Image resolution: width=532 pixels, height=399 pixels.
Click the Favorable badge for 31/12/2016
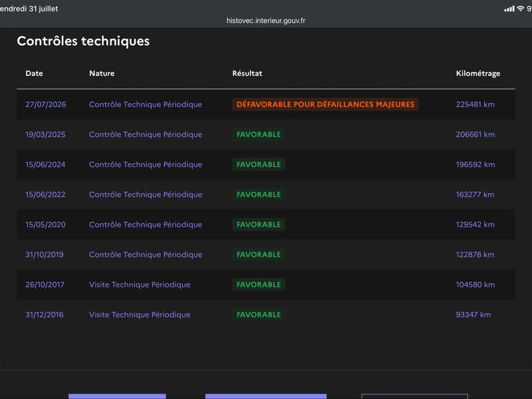tap(259, 315)
